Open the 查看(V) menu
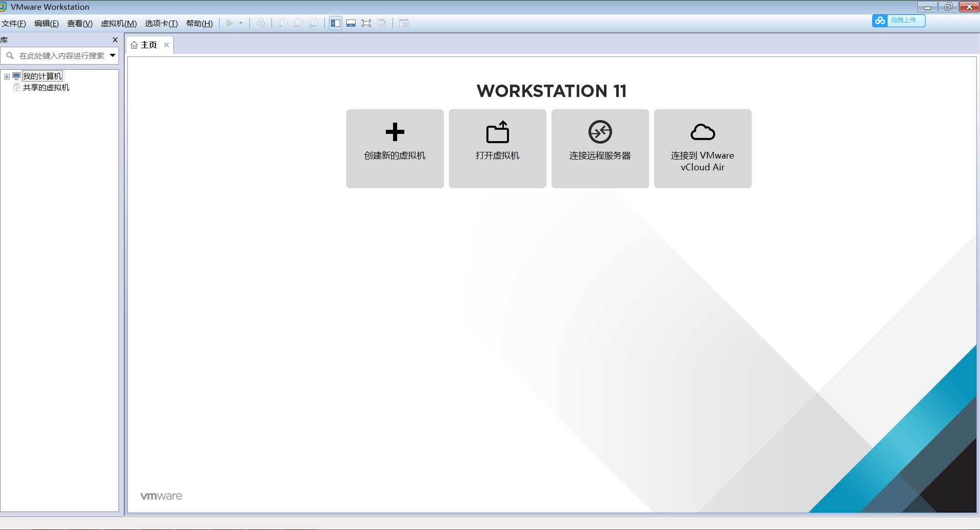 click(x=80, y=24)
